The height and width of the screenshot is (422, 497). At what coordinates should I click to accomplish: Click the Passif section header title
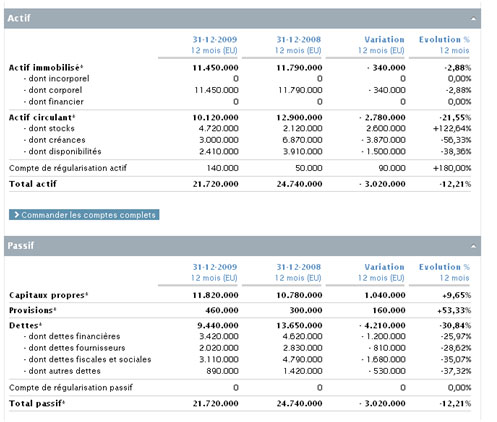[x=21, y=246]
